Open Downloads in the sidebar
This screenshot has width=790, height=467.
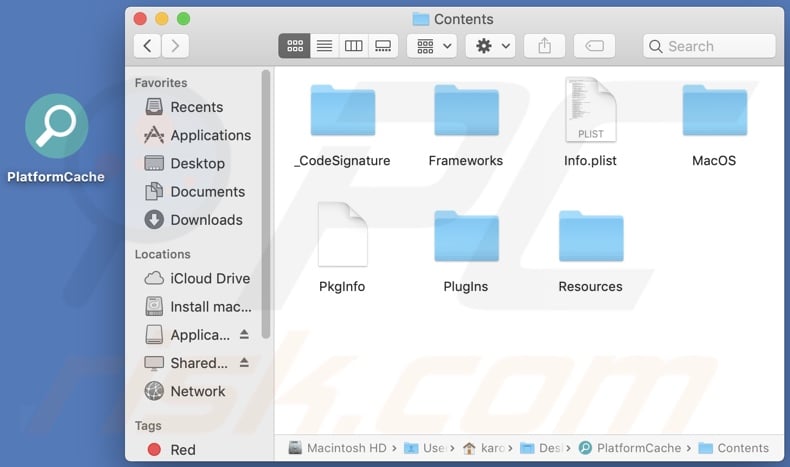[193, 220]
